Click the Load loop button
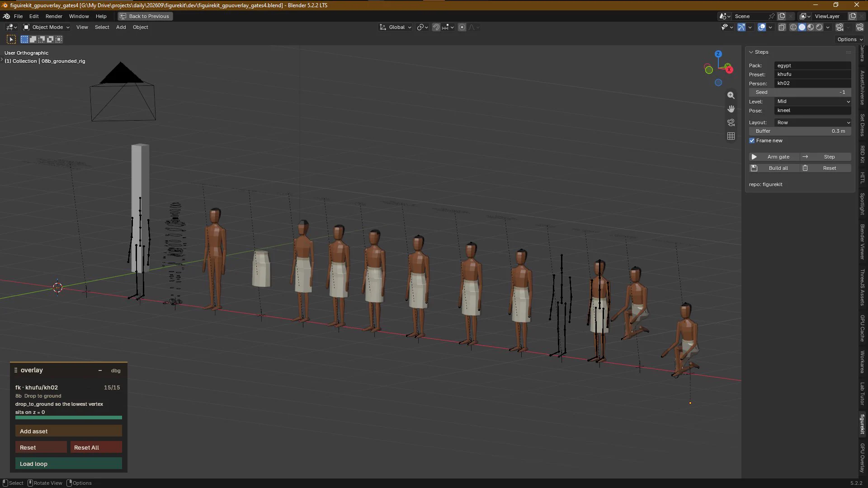The height and width of the screenshot is (488, 868). pos(69,464)
